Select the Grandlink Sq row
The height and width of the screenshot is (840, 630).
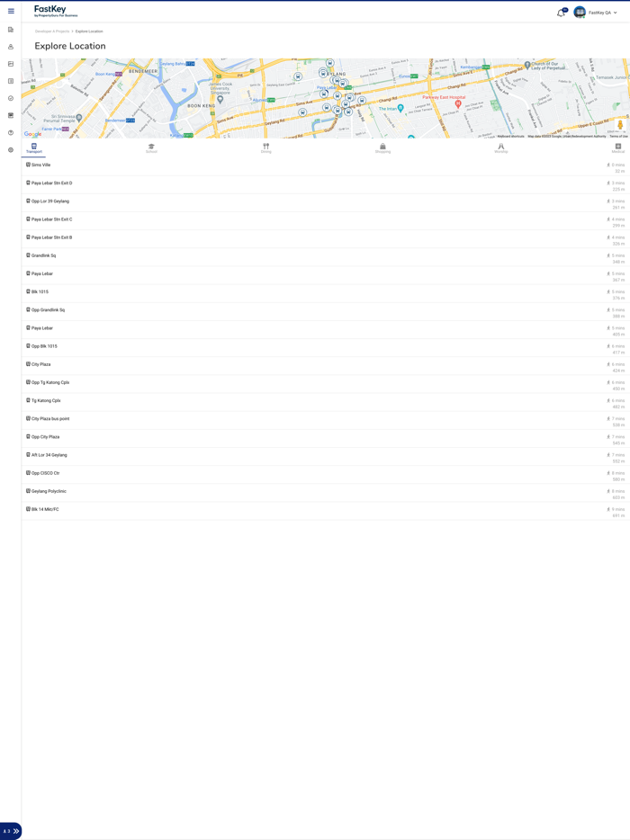[326, 258]
